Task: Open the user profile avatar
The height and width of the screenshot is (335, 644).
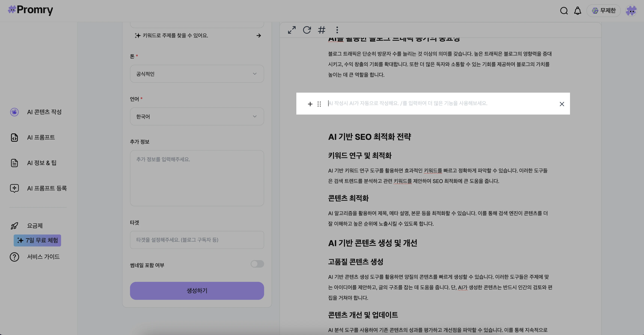Action: (631, 11)
